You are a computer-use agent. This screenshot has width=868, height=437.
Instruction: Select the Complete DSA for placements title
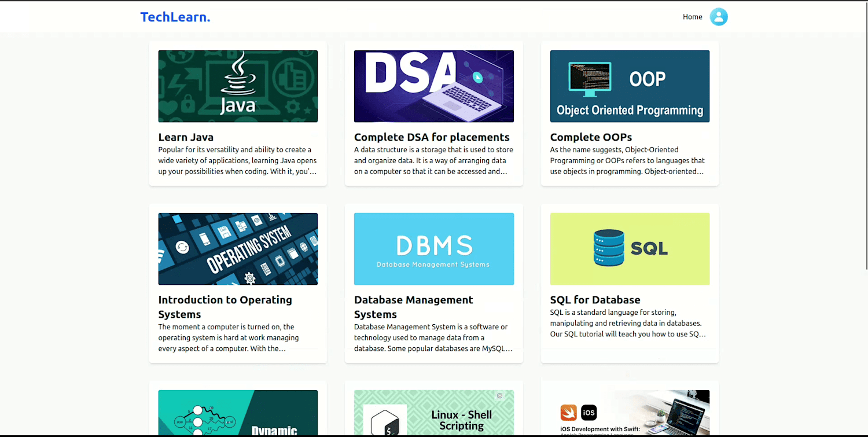click(x=432, y=137)
